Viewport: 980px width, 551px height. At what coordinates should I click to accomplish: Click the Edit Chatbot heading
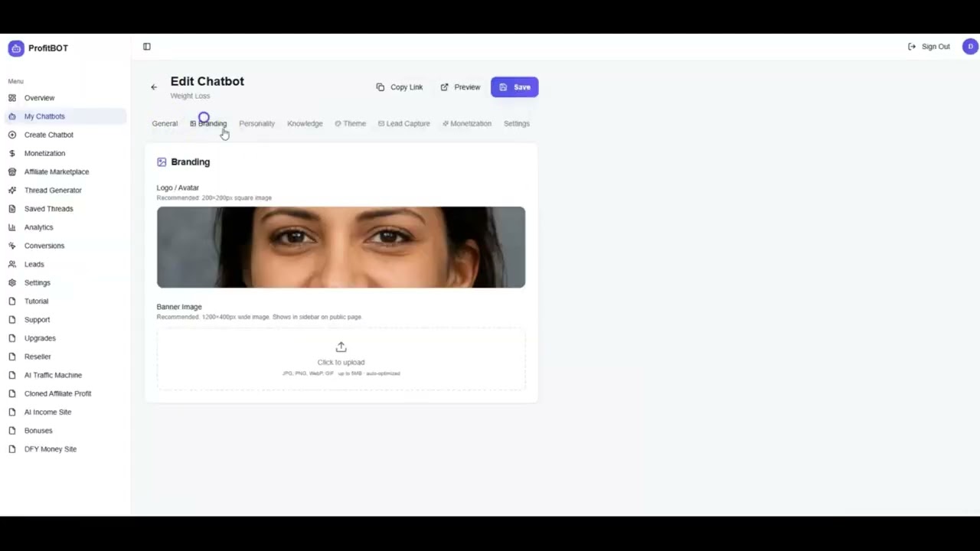tap(207, 81)
